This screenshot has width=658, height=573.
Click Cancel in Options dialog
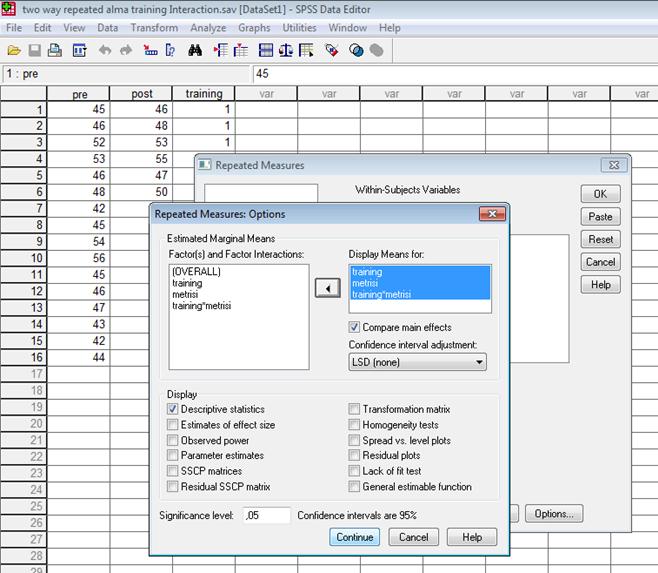pos(414,537)
